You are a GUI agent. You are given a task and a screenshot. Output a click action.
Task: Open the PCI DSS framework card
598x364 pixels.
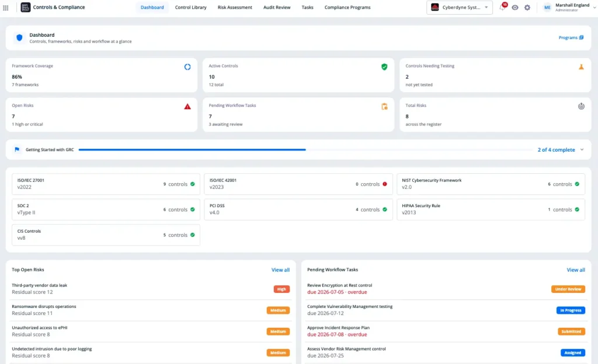pyautogui.click(x=298, y=210)
